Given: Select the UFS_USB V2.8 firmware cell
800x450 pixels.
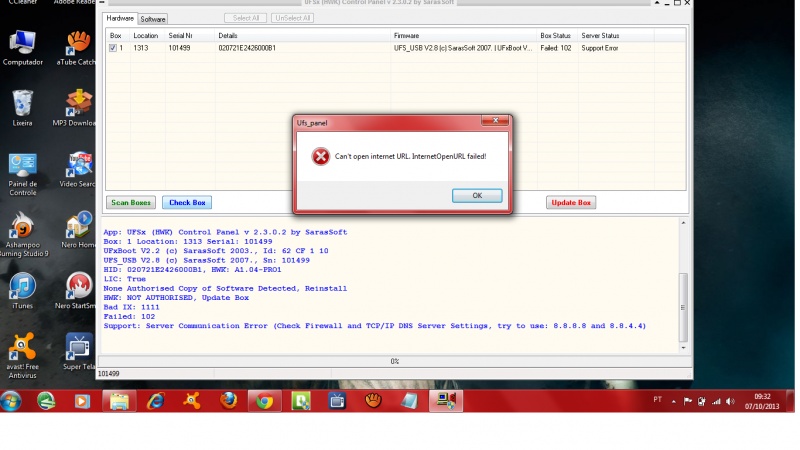Looking at the screenshot, I should pos(463,48).
